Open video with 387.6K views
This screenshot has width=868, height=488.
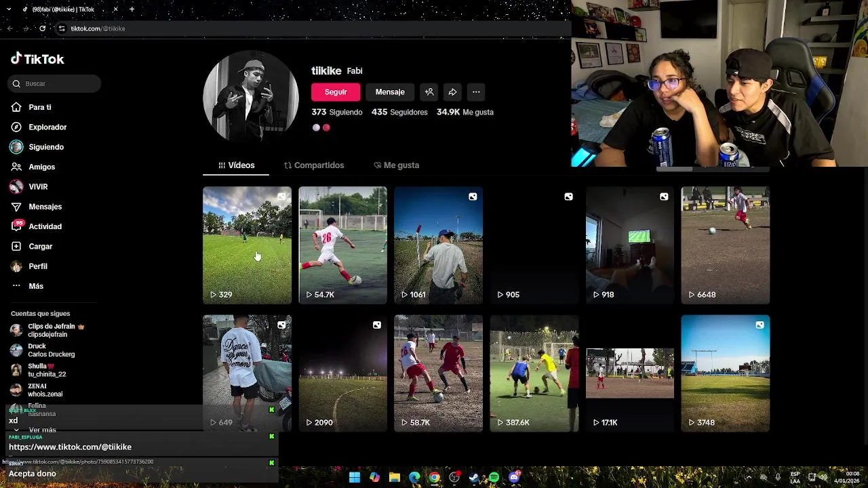534,373
